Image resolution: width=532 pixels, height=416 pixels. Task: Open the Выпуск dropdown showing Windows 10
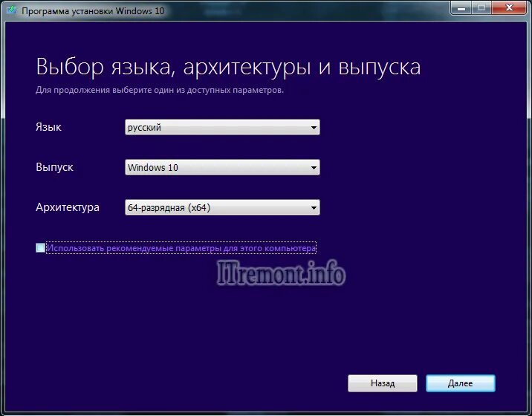tap(222, 167)
